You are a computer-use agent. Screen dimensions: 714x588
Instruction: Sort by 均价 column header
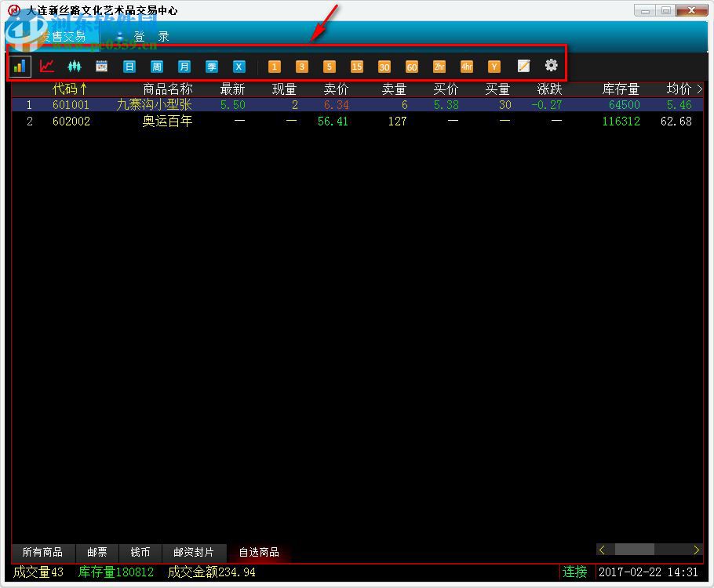click(x=679, y=89)
